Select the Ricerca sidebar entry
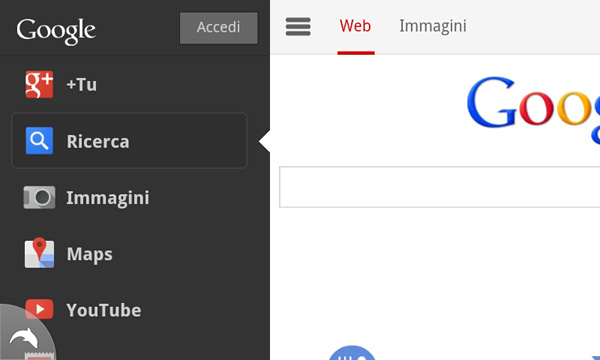Image resolution: width=600 pixels, height=360 pixels. (129, 141)
